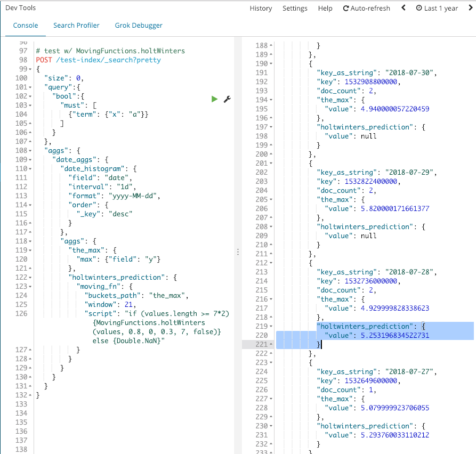Open the History panel

click(261, 9)
